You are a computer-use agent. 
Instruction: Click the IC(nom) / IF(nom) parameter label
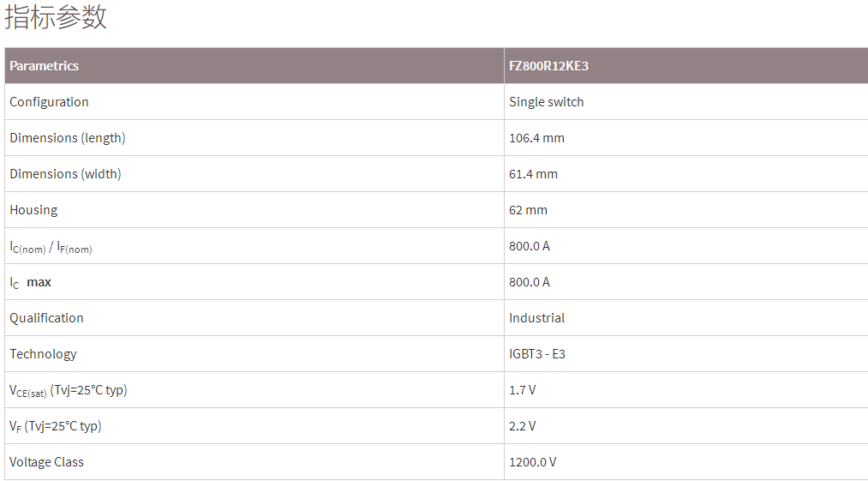tap(51, 247)
